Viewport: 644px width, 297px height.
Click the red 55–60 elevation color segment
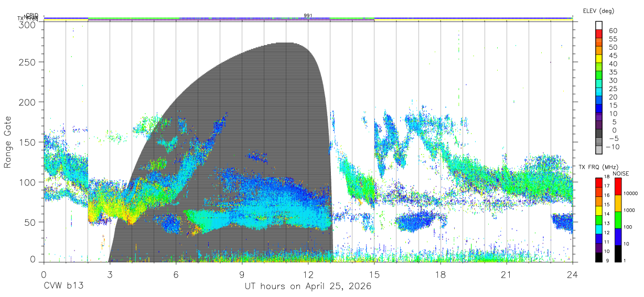[x=599, y=35]
